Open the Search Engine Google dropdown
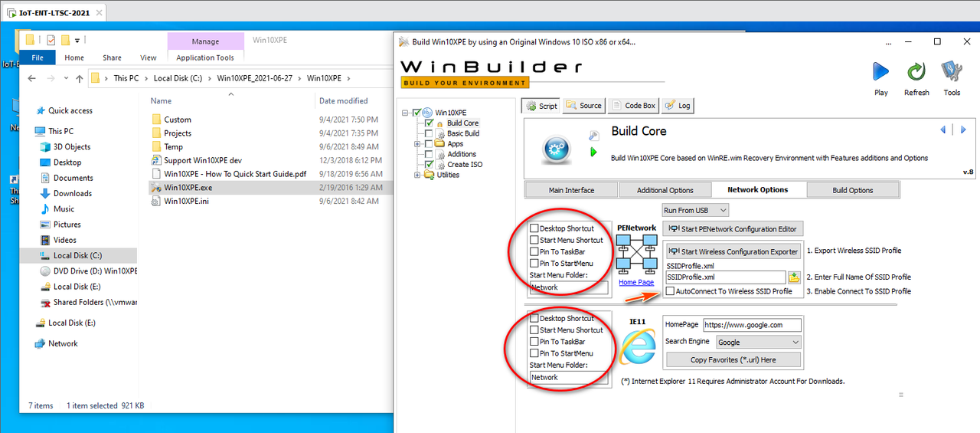The image size is (980, 433). click(759, 342)
